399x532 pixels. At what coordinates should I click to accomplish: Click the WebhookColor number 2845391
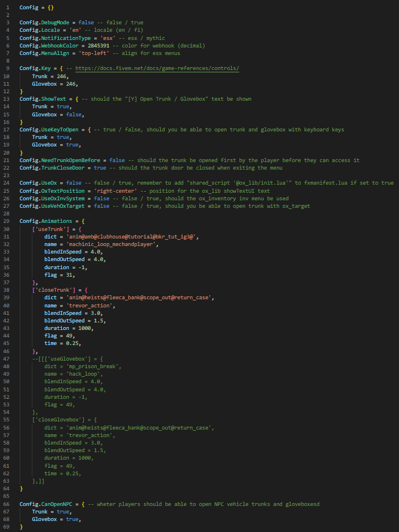tap(98, 46)
